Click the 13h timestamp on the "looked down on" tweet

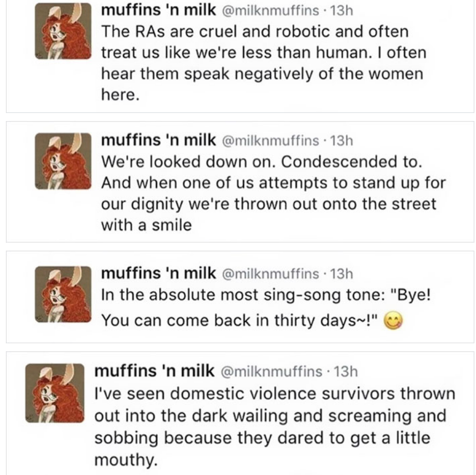[342, 141]
